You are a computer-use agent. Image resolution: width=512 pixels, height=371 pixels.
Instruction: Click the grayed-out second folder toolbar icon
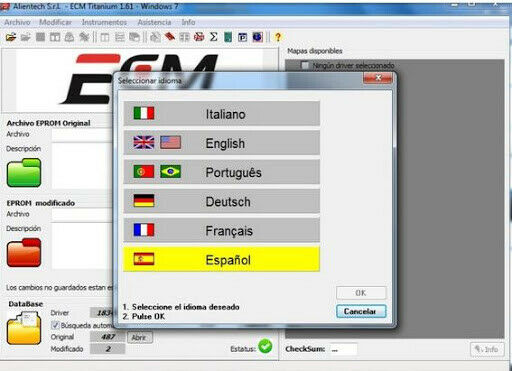click(x=26, y=37)
